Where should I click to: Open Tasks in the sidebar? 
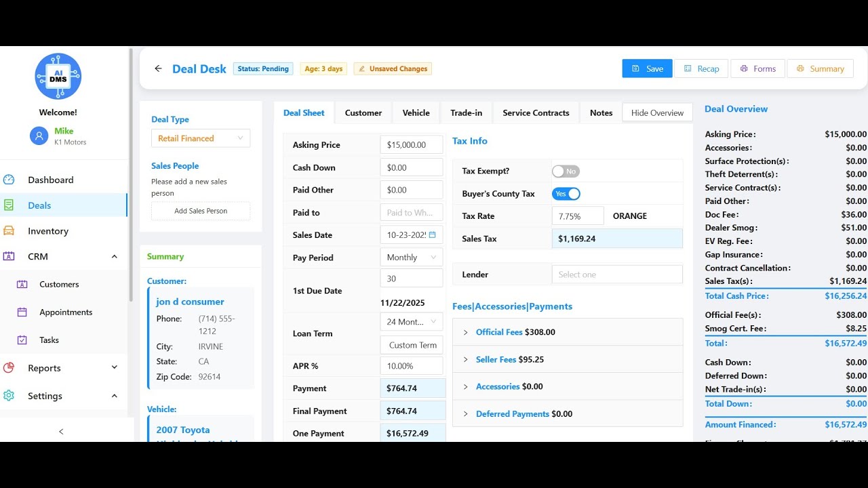[x=64, y=340]
